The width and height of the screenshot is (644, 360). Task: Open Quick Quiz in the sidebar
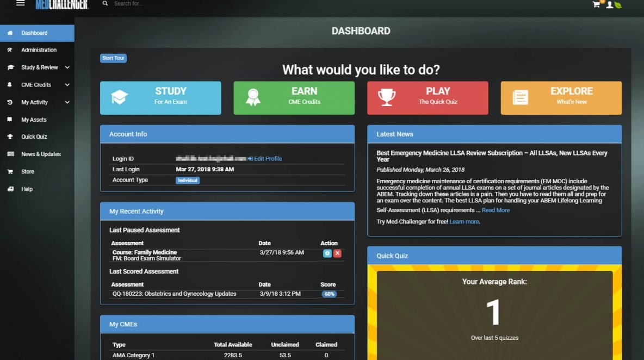coord(37,136)
